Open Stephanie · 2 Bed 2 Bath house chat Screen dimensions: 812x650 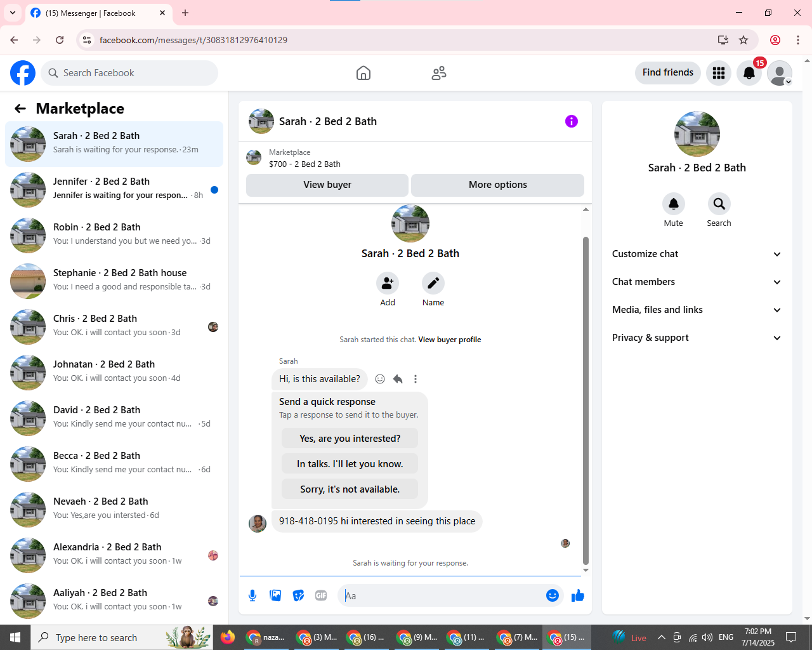pos(114,281)
